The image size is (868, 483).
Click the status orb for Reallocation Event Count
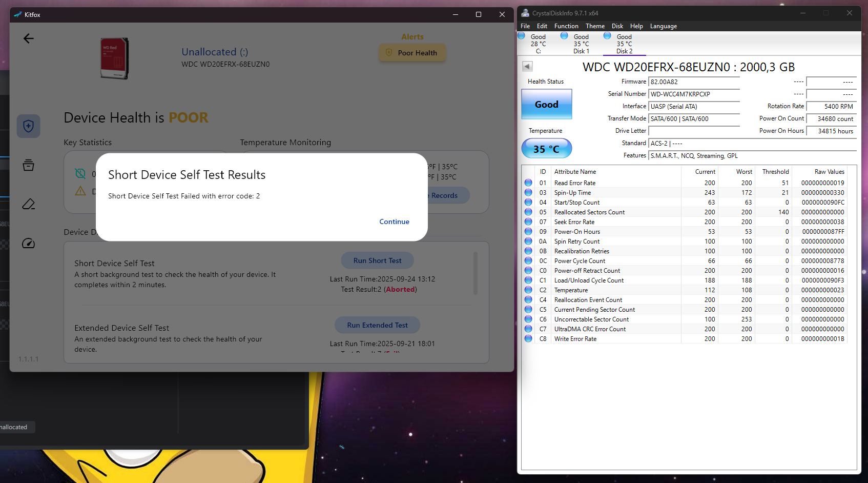528,299
